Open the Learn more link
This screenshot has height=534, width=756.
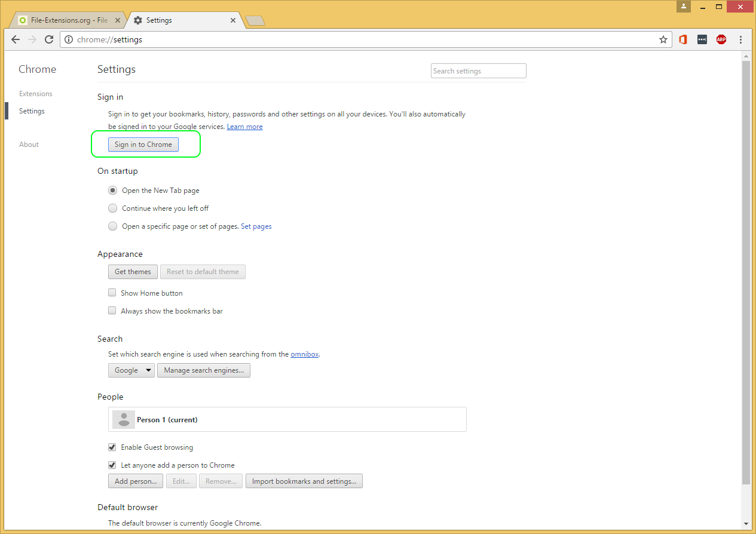pyautogui.click(x=244, y=126)
